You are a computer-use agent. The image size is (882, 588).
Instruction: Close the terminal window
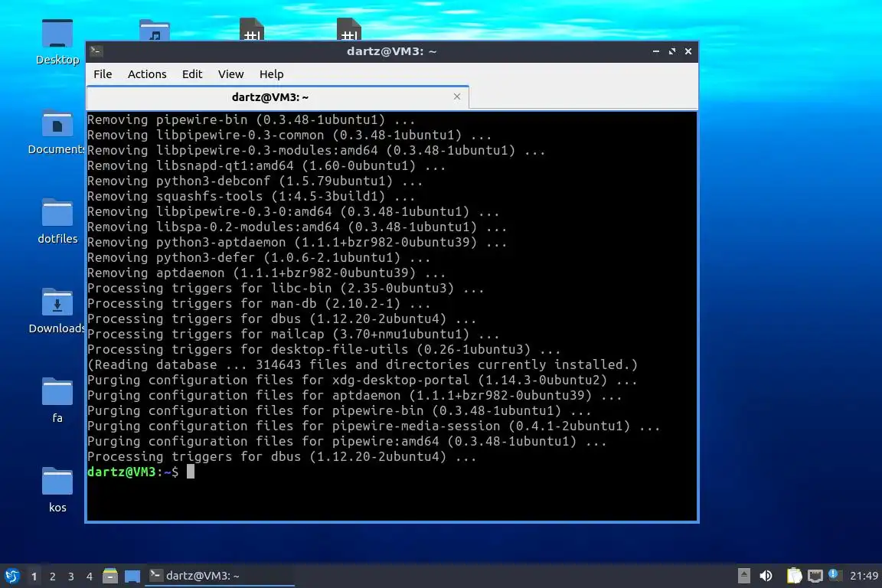pyautogui.click(x=688, y=51)
